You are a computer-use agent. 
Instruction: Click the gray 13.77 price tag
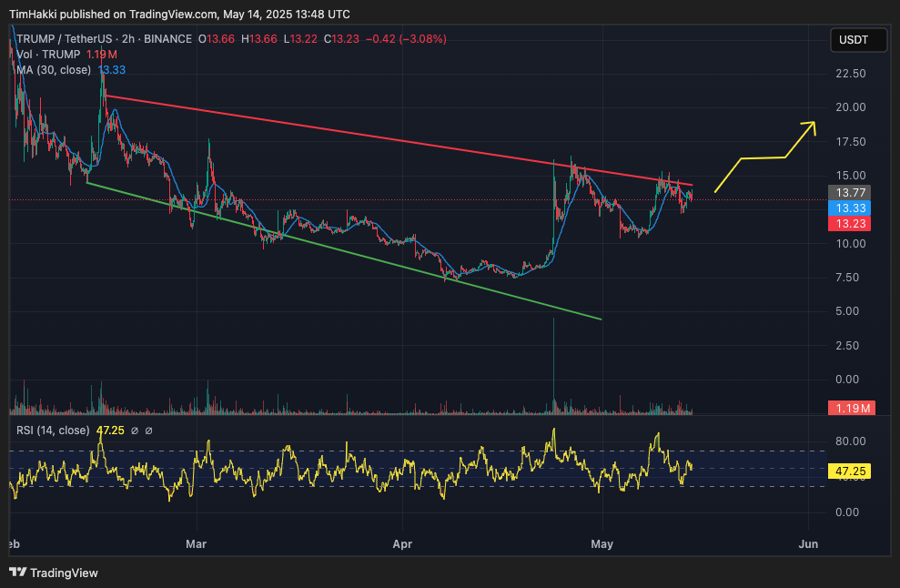click(849, 192)
